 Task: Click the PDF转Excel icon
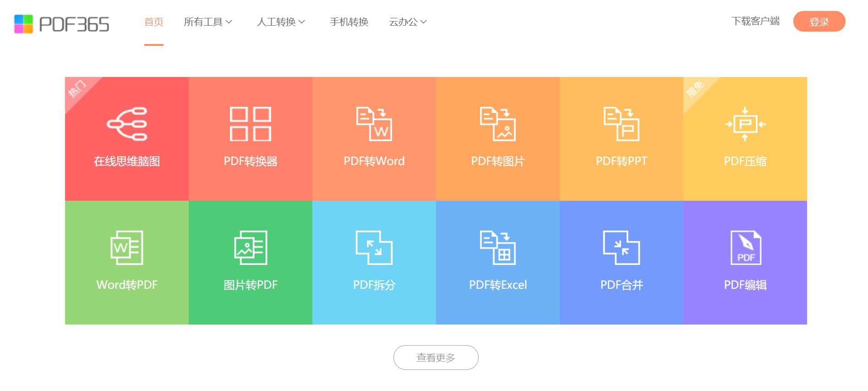498,248
